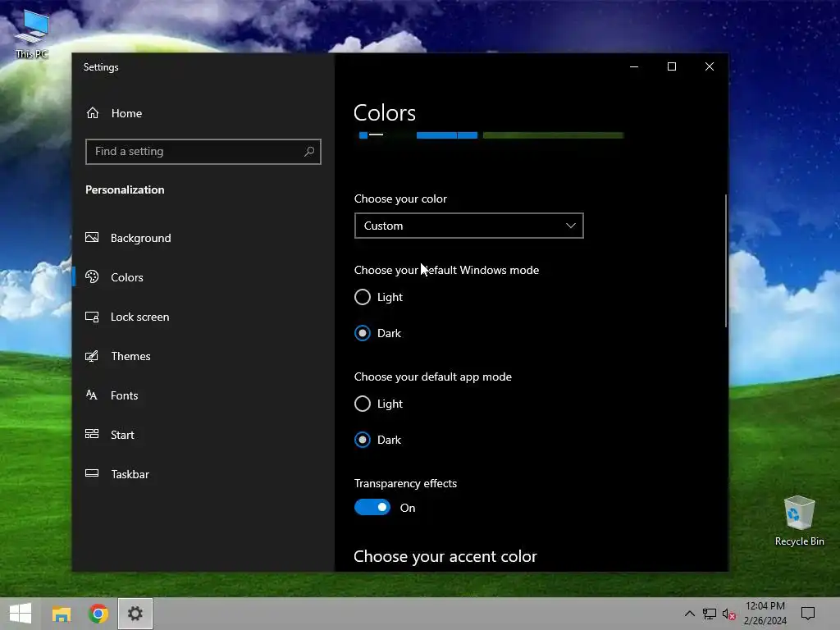Maximize the Settings window
This screenshot has width=840, height=630.
click(672, 66)
